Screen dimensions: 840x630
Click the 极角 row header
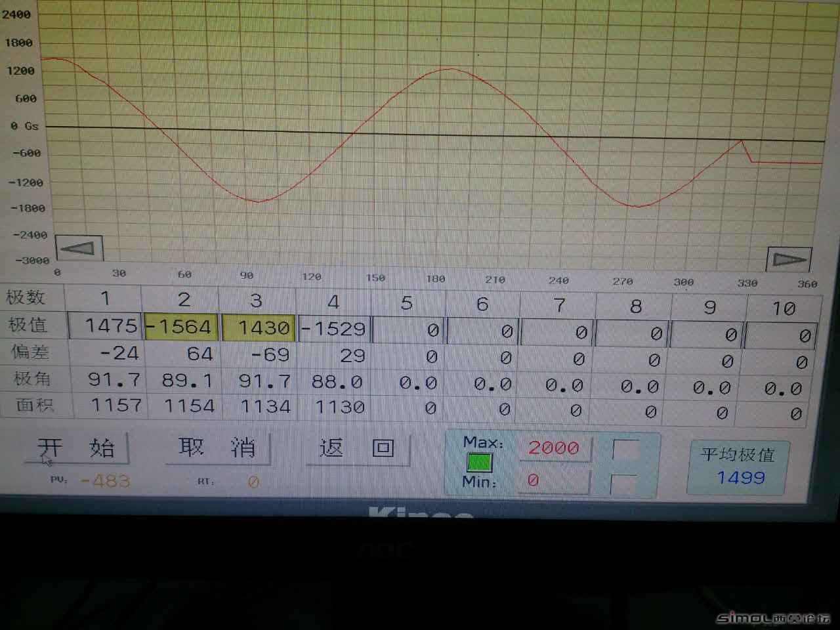pos(31,379)
